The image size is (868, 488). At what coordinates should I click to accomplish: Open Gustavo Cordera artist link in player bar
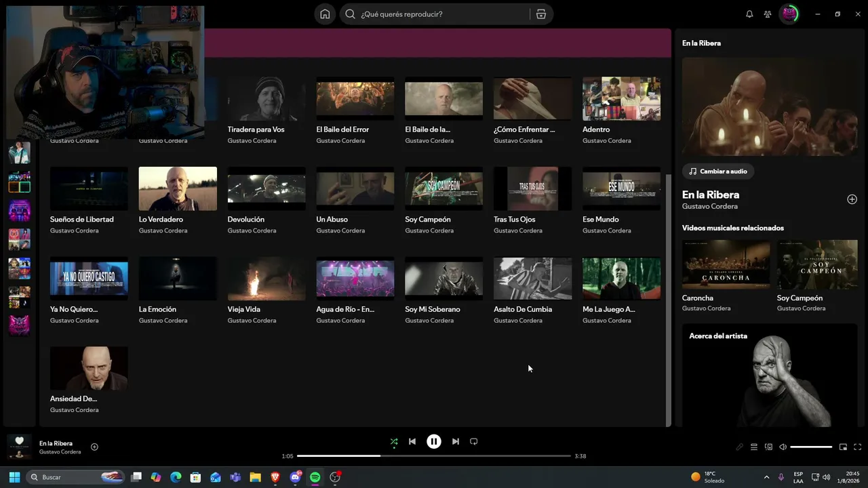[60, 452]
